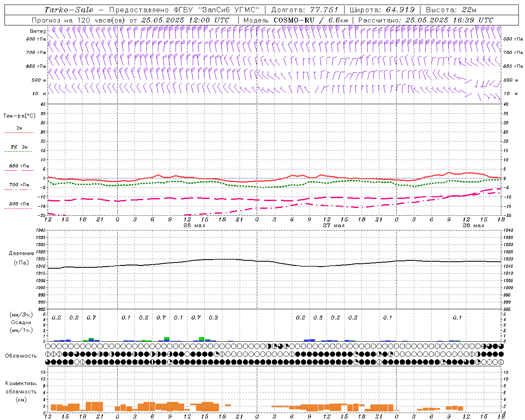525x420 pixels.
Task: Click the forecast text "Прогноз на 120 часа(ов)"
Action: click(x=79, y=20)
